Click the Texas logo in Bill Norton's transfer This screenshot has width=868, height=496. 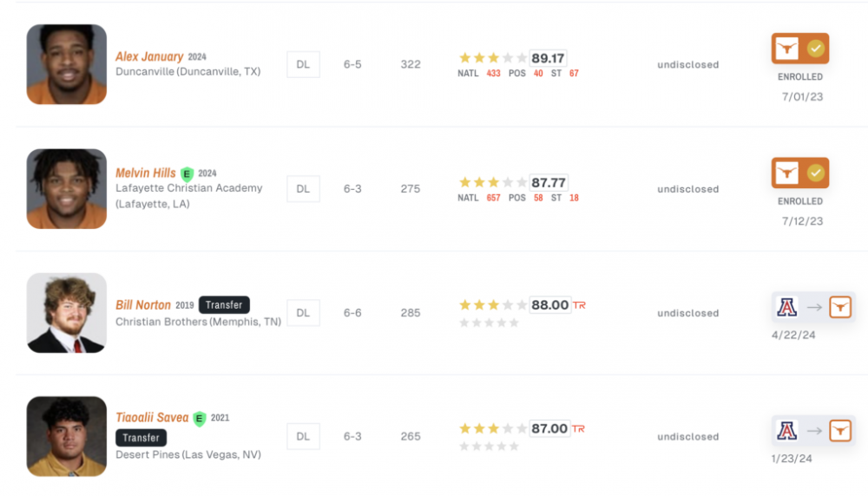point(840,306)
